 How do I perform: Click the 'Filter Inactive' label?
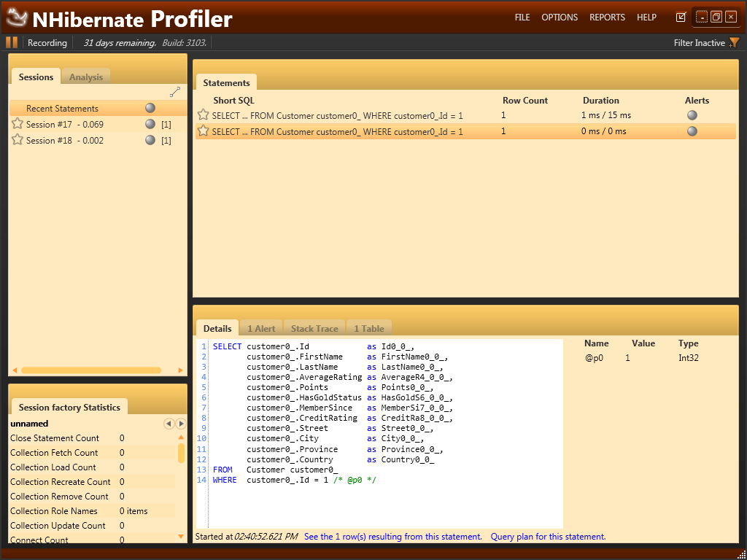click(x=700, y=43)
